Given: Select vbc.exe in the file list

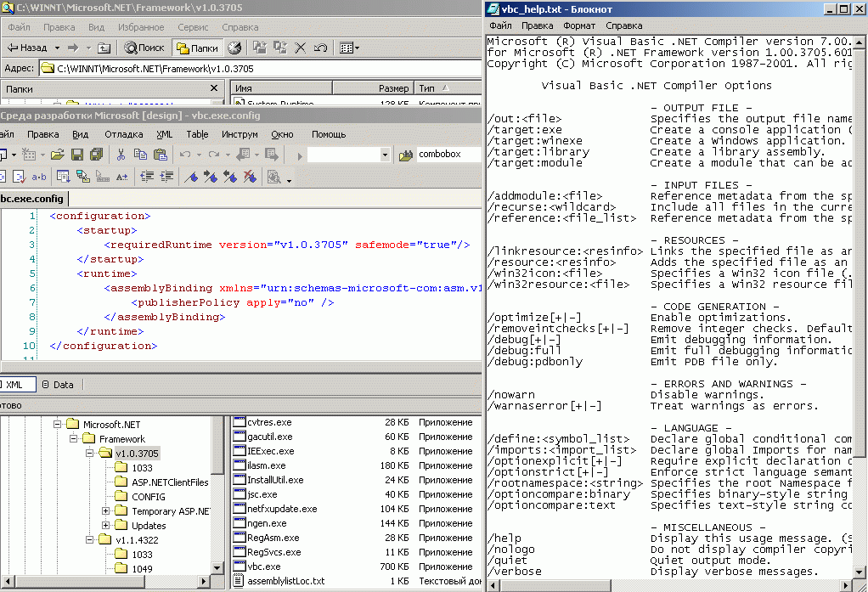Looking at the screenshot, I should pyautogui.click(x=263, y=567).
